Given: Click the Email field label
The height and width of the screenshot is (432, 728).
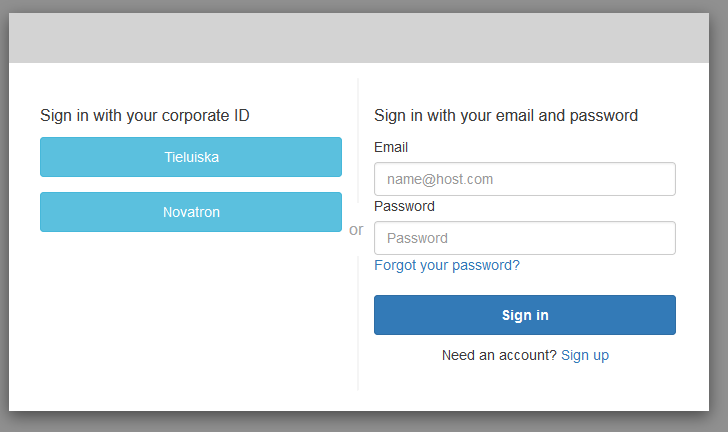Looking at the screenshot, I should click(x=391, y=147).
